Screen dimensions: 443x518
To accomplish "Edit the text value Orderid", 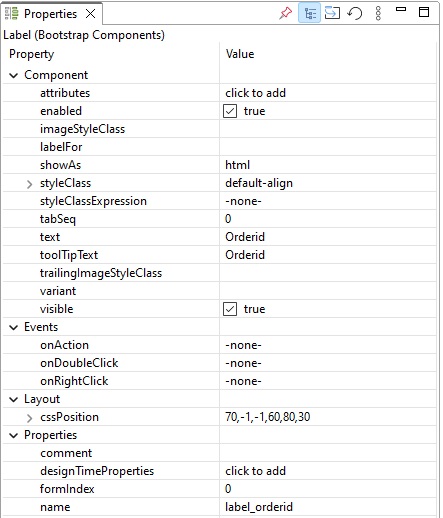I will (245, 237).
